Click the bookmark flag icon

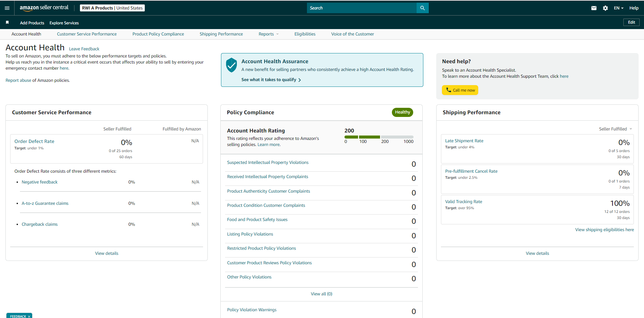click(x=7, y=22)
